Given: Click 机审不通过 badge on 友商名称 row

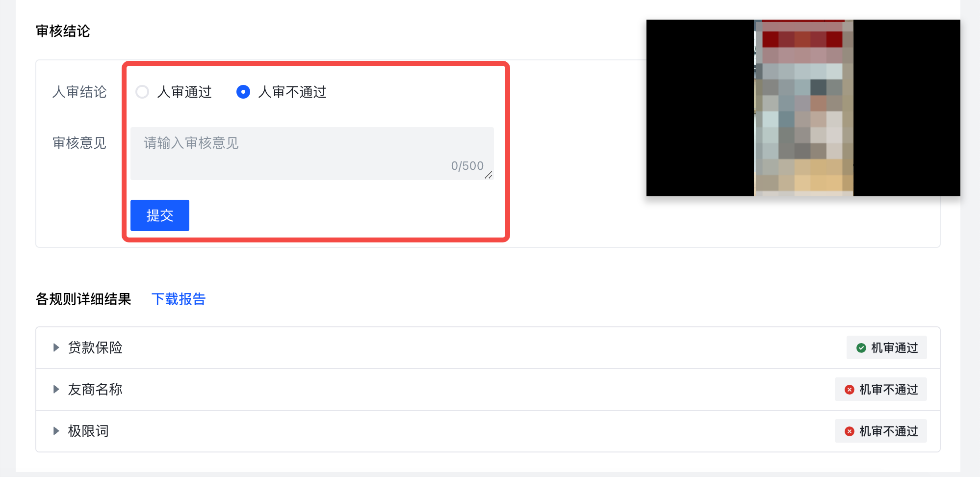Looking at the screenshot, I should pyautogui.click(x=881, y=389).
